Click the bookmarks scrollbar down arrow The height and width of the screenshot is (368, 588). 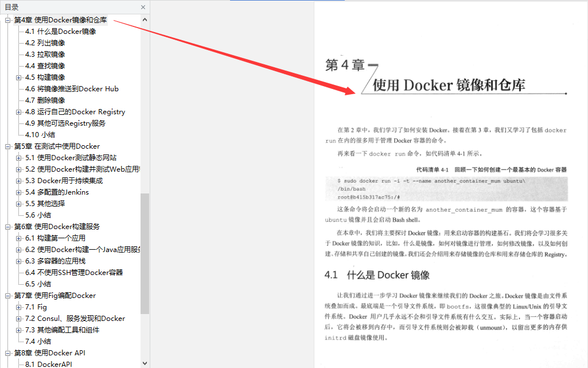click(x=145, y=363)
